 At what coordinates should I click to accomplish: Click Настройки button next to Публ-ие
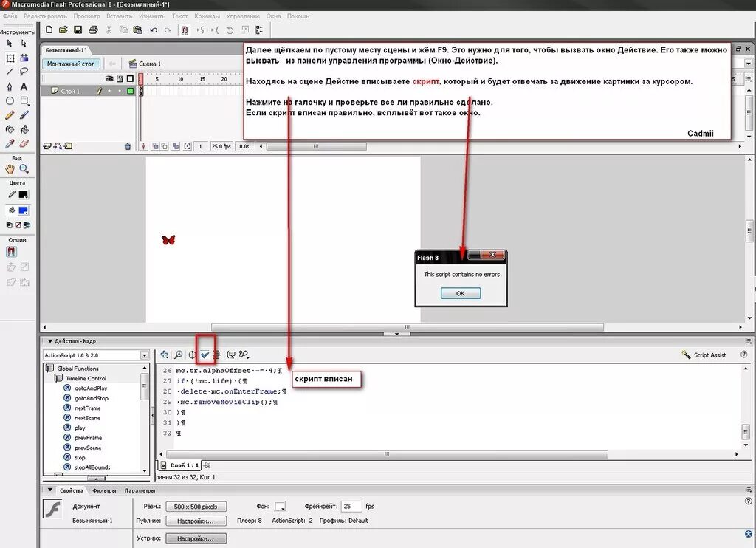pos(196,521)
